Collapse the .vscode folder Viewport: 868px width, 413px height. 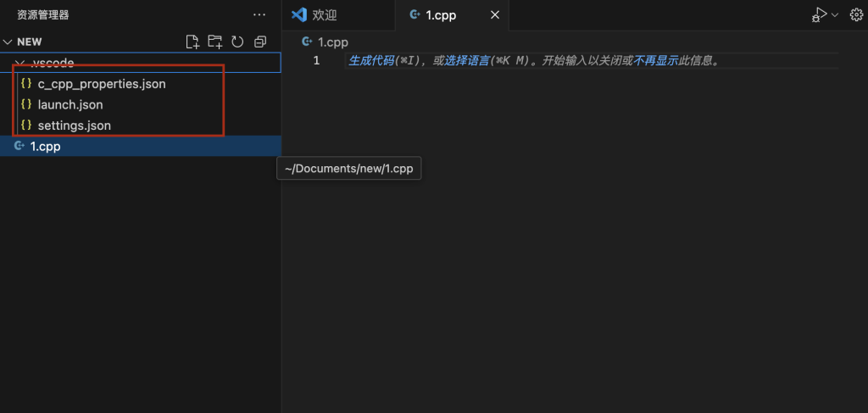point(20,64)
